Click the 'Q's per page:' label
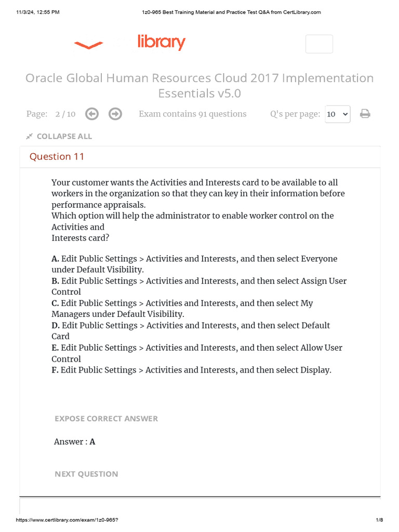399x532 pixels. [295, 114]
